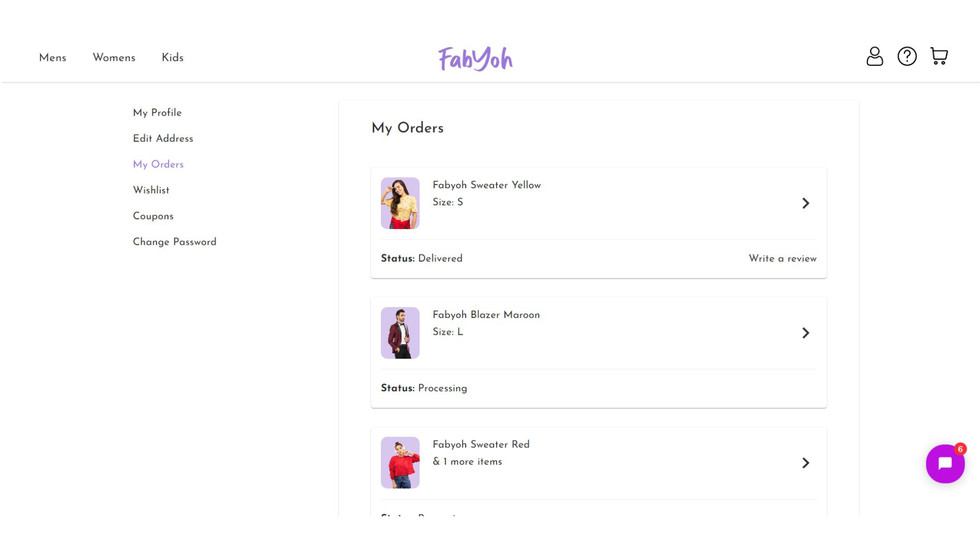Expand the Fabyoh Sweater Red order chevron

pos(805,463)
